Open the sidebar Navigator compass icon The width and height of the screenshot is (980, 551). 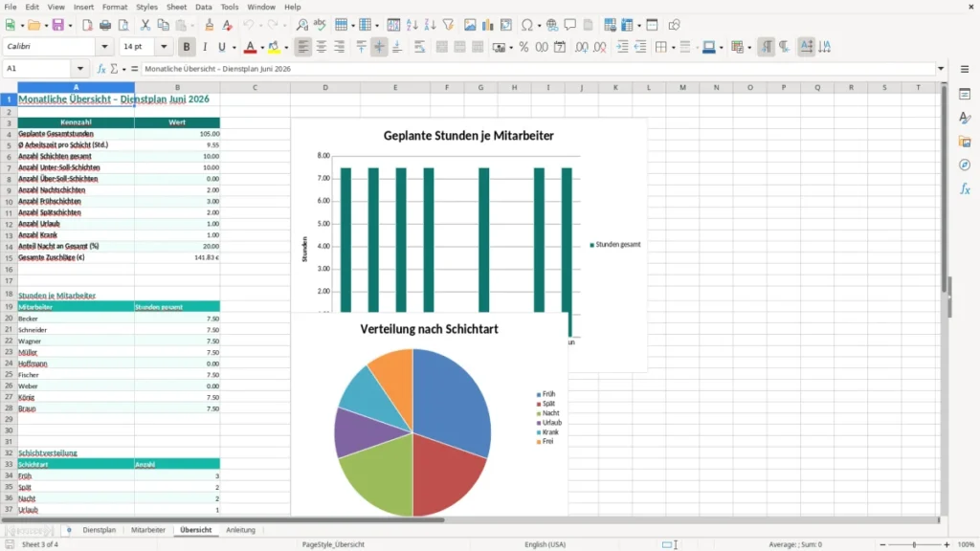coord(965,165)
